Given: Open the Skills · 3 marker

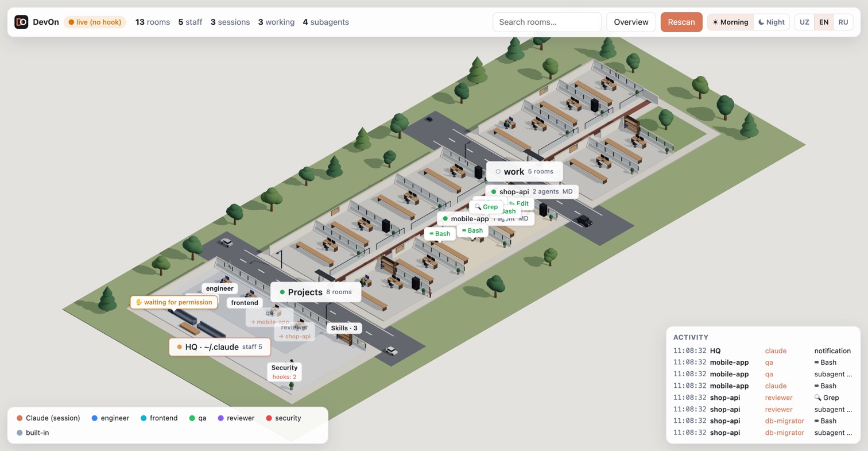Looking at the screenshot, I should coord(344,328).
